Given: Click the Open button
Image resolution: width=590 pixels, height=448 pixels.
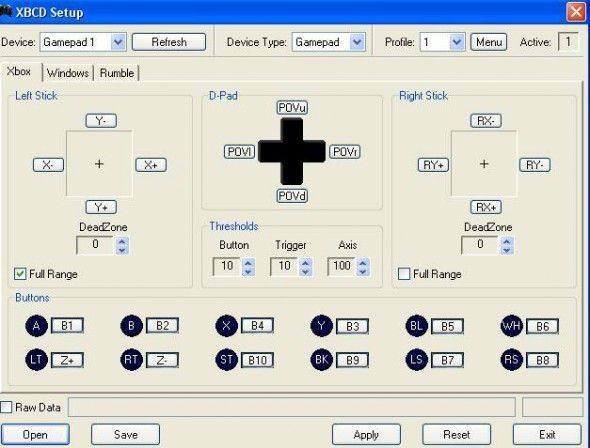Looking at the screenshot, I should (x=35, y=434).
